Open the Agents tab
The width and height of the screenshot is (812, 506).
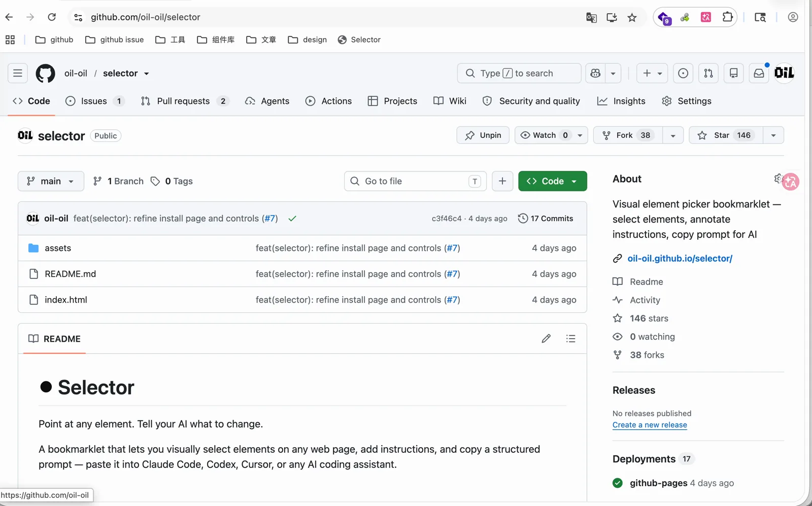267,101
